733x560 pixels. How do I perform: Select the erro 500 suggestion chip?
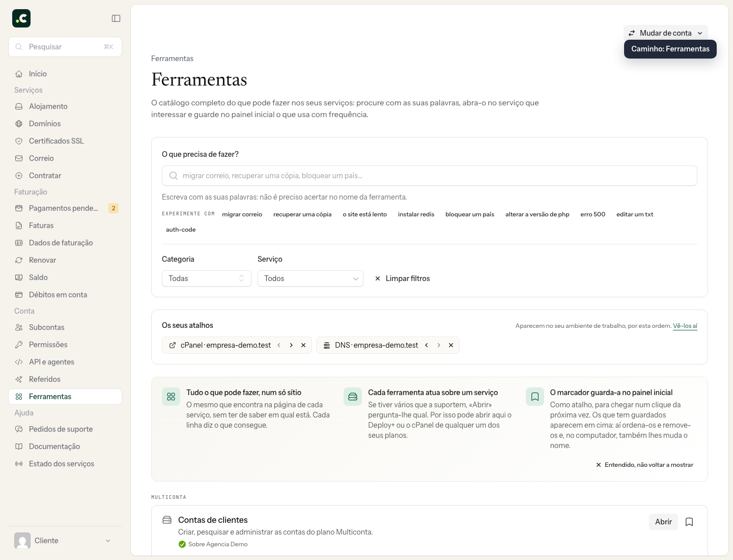(x=593, y=214)
